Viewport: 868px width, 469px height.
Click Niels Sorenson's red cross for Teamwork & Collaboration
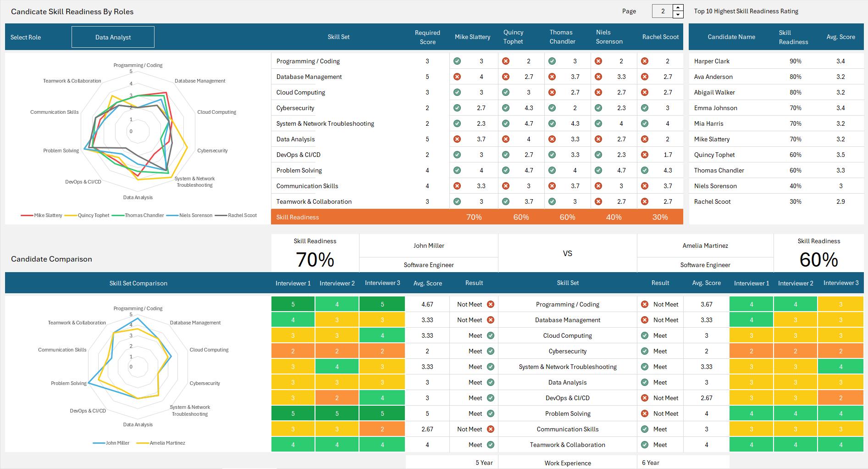pyautogui.click(x=598, y=201)
